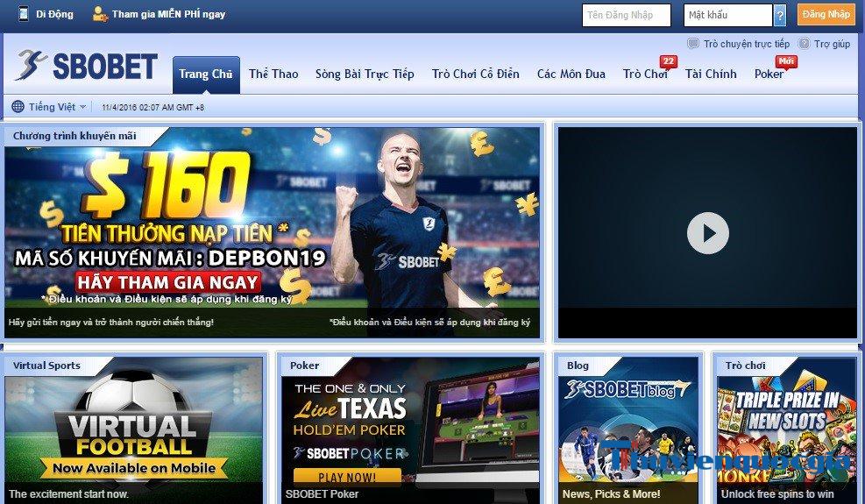Open Trò chuyện trực tiếp live chat
This screenshot has width=865, height=504.
(x=747, y=44)
